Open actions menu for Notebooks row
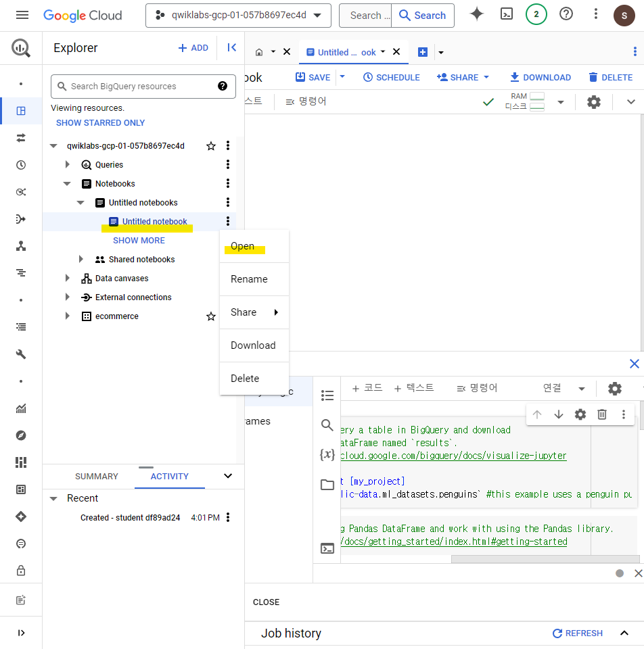The image size is (644, 649). coord(228,183)
